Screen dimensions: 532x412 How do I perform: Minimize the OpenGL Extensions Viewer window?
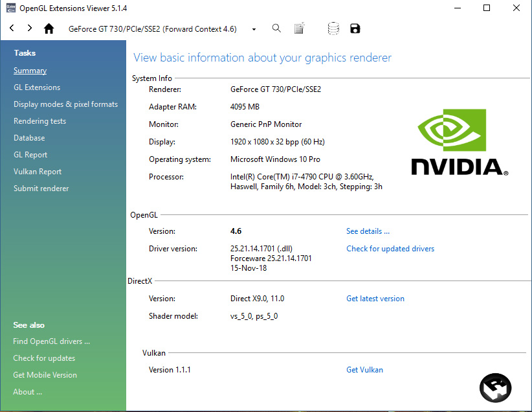pyautogui.click(x=458, y=8)
